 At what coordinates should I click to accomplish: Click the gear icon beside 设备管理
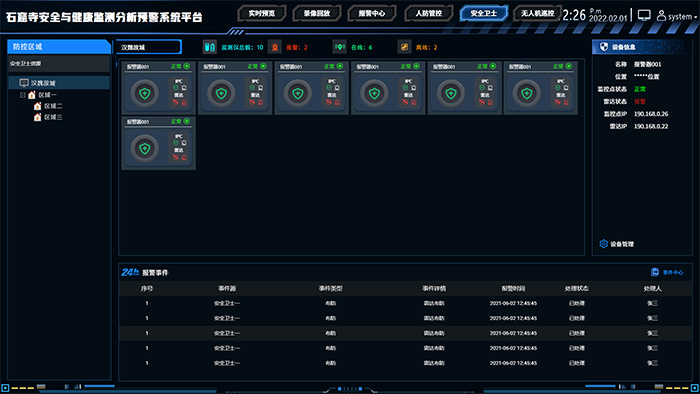(x=604, y=244)
